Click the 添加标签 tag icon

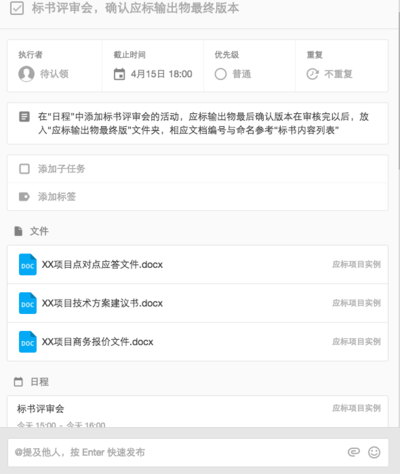24,197
